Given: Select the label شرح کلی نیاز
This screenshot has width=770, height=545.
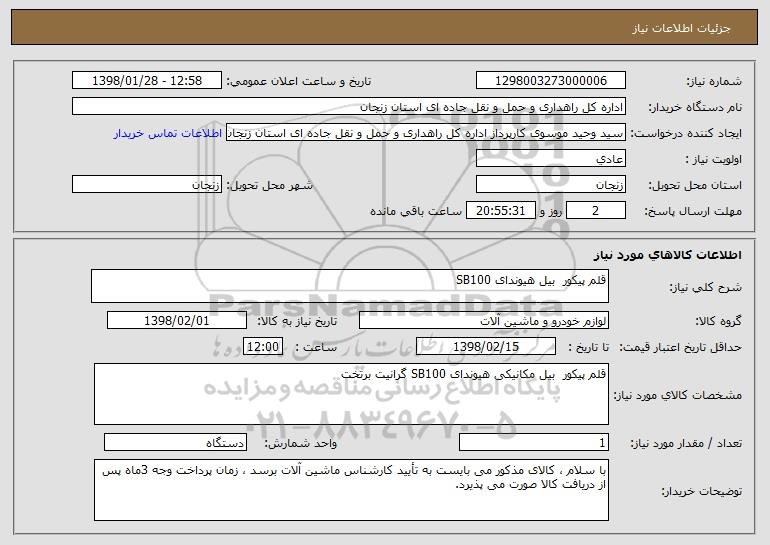Looking at the screenshot, I should point(706,288).
